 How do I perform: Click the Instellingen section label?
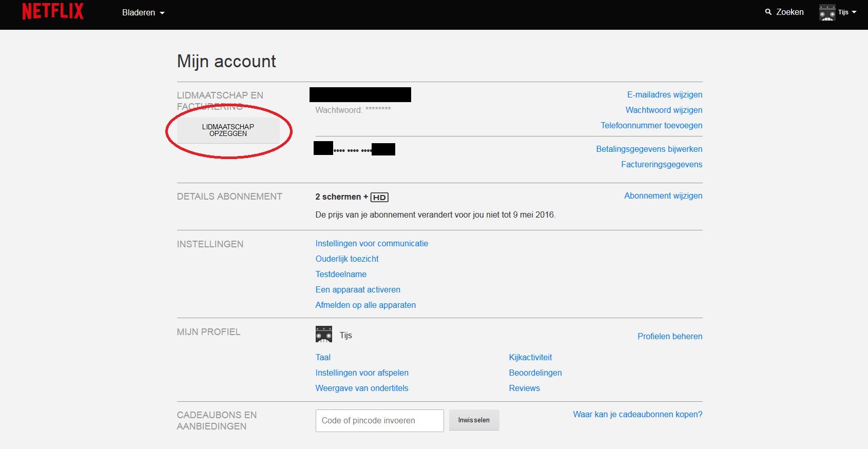210,244
